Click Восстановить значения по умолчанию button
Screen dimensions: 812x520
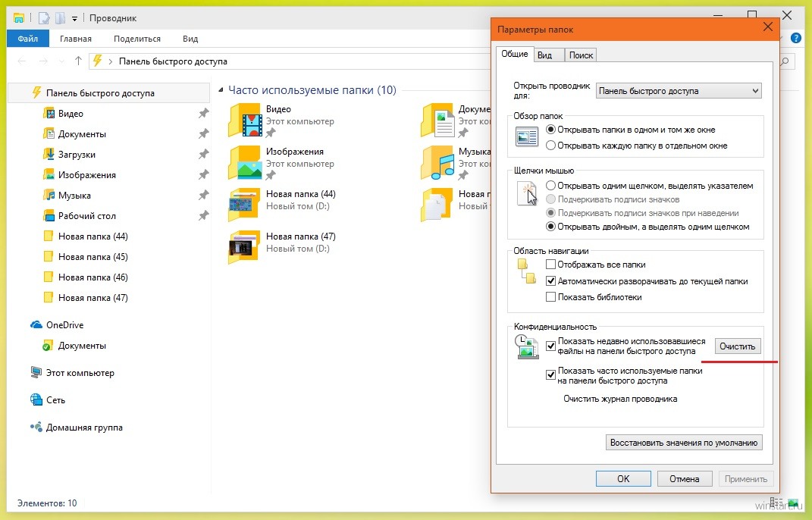pyautogui.click(x=684, y=443)
